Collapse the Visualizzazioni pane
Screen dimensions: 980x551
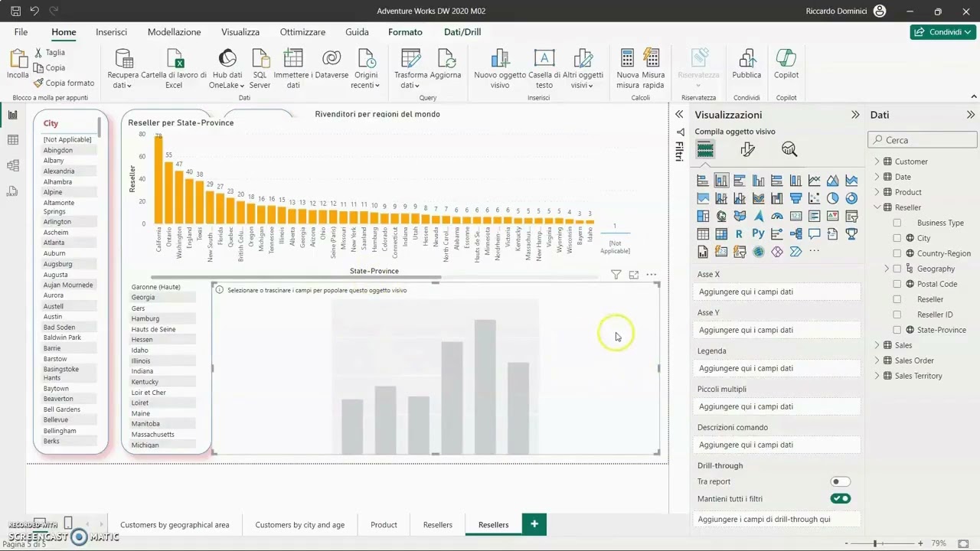click(x=855, y=115)
